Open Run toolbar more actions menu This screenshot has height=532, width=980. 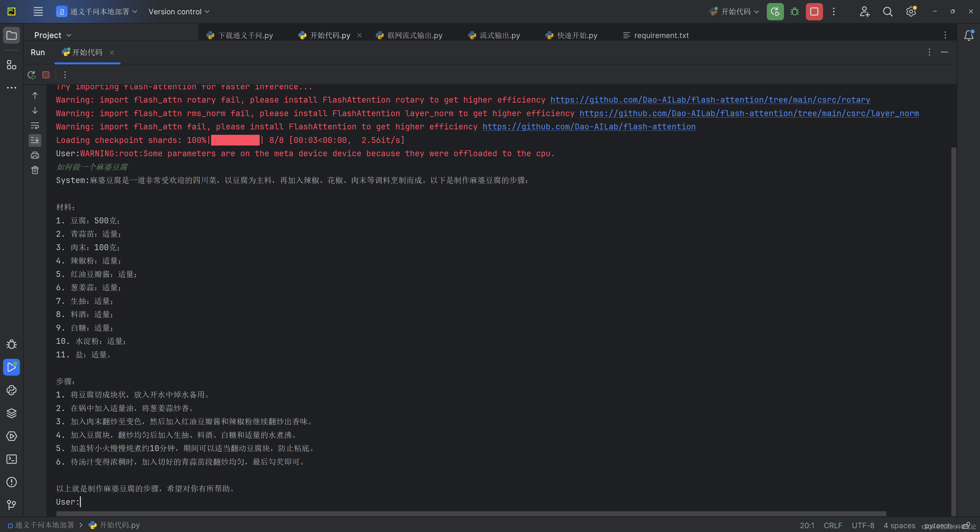(65, 75)
